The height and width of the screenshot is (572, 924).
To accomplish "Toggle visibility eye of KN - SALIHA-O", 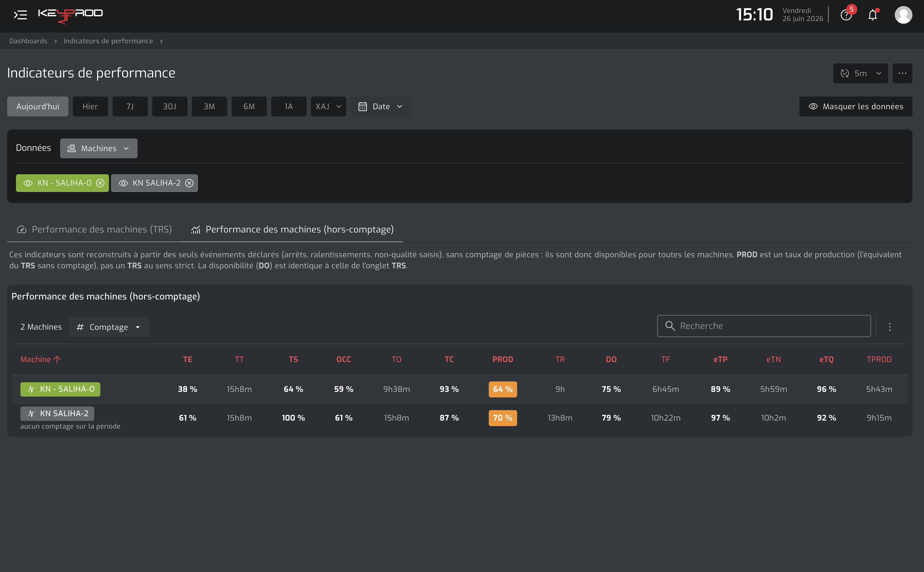I will [x=28, y=183].
